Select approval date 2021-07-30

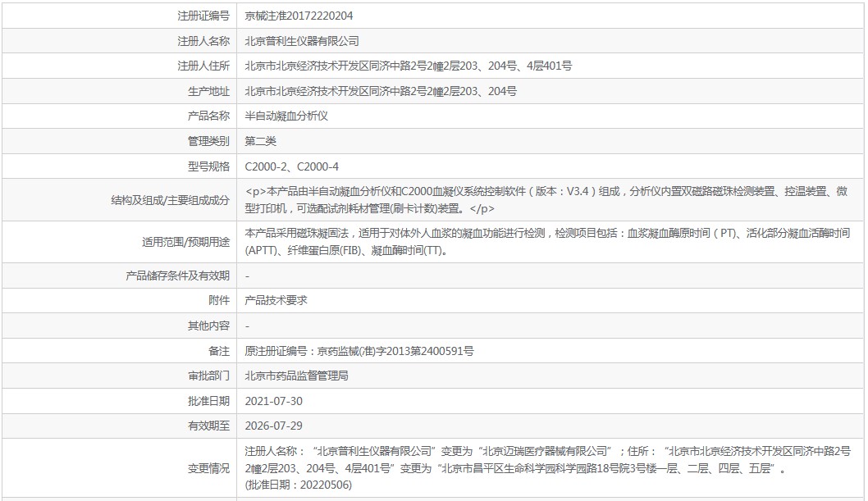point(273,401)
